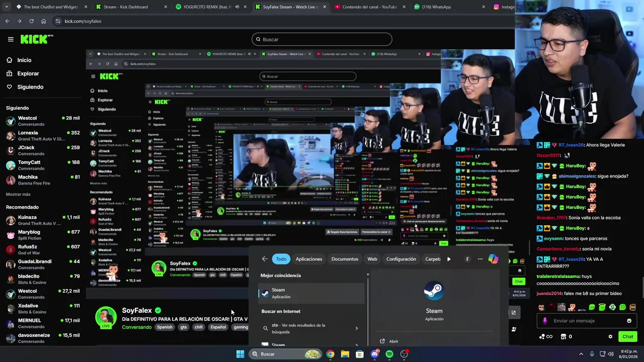Reload the page with the browser refresh icon

coord(31,21)
